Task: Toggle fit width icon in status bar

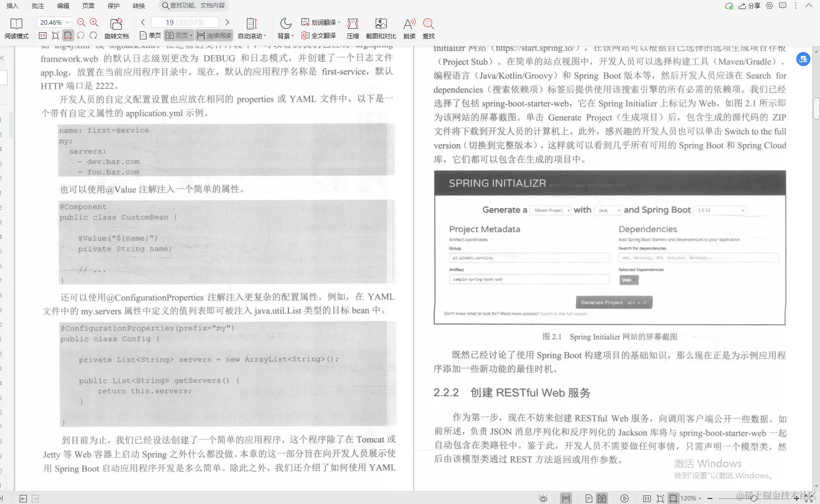Action: pos(673,498)
